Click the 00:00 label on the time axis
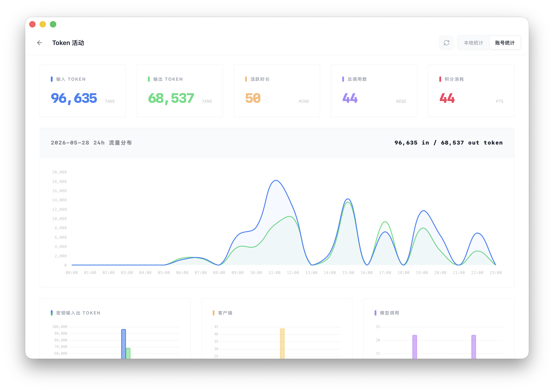Image resolution: width=554 pixels, height=392 pixels. pos(71,272)
